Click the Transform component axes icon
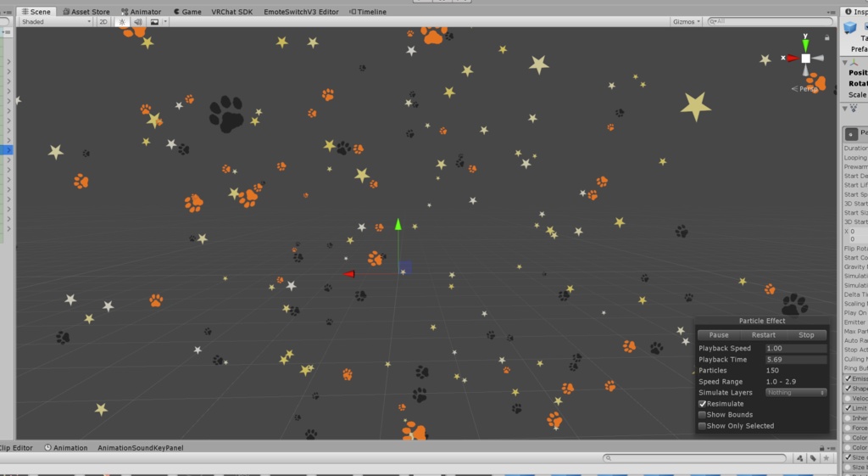This screenshot has height=476, width=868. 854,63
